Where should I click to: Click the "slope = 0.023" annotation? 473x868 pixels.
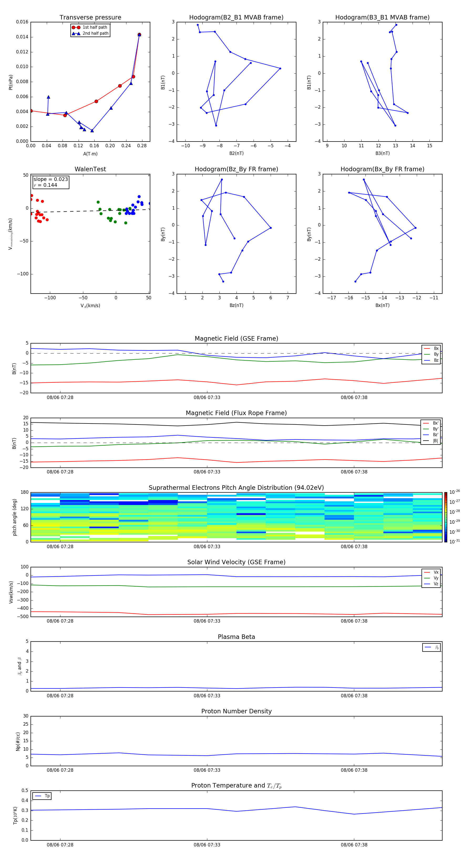coord(50,179)
